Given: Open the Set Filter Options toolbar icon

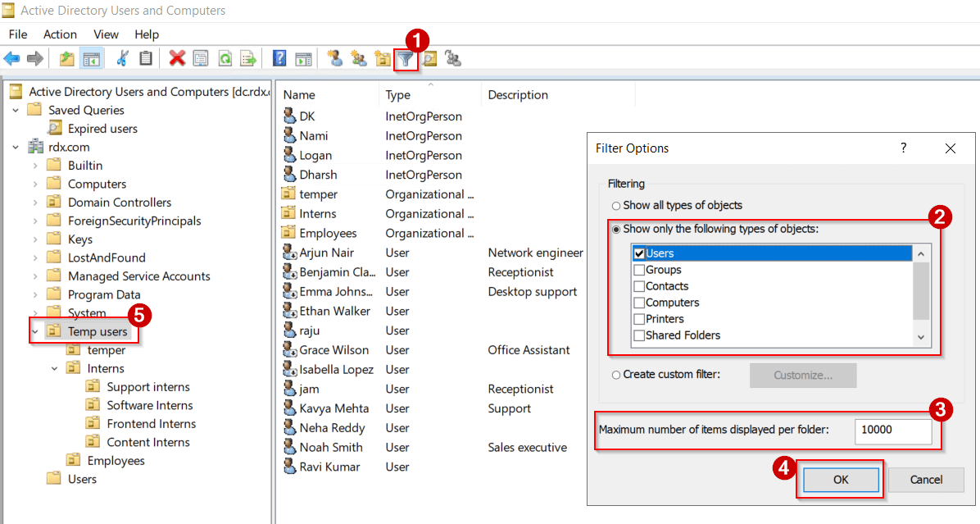Looking at the screenshot, I should pos(406,58).
